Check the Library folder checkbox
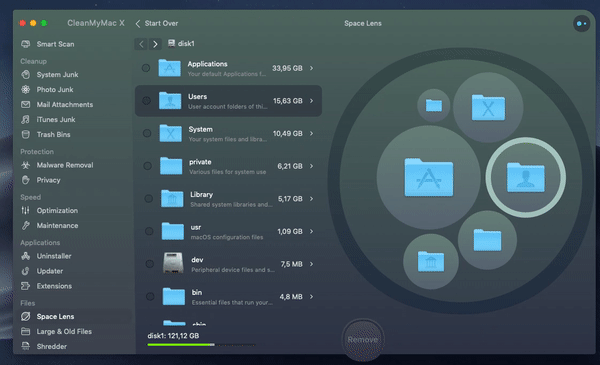The image size is (600, 365). 148,199
